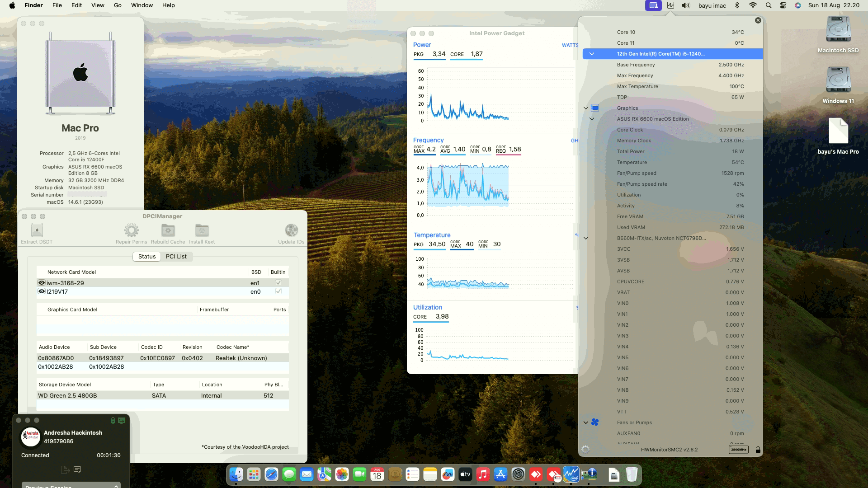868x488 pixels.
Task: Click the Install Kext folder icon
Action: 202,230
